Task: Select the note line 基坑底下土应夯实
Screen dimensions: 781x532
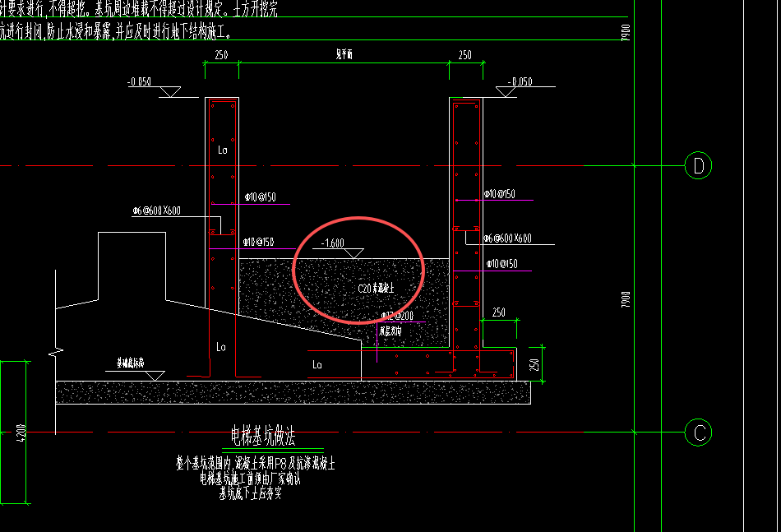Action: (x=251, y=493)
